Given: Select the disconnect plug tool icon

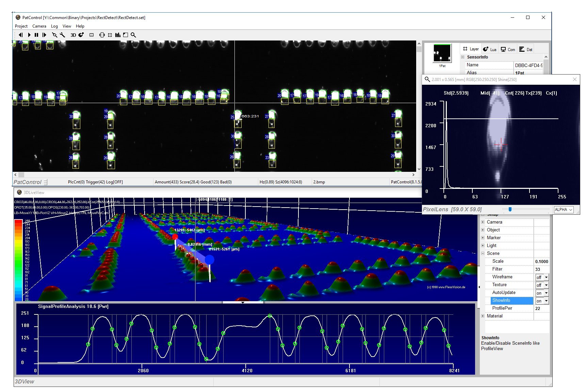Looking at the screenshot, I should (54, 35).
